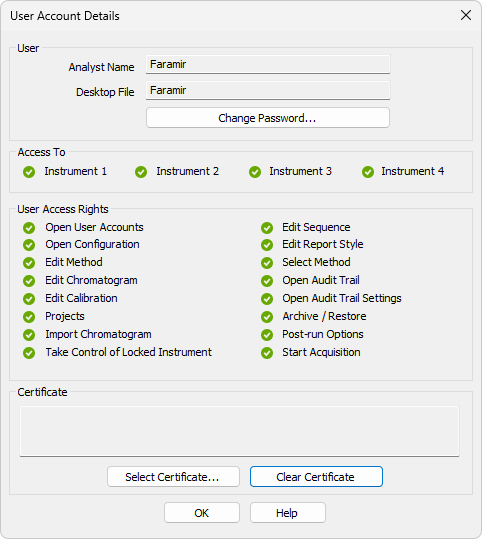Viewport: 482px width, 539px height.
Task: Click the empty Certificate text area
Action: pyautogui.click(x=239, y=431)
